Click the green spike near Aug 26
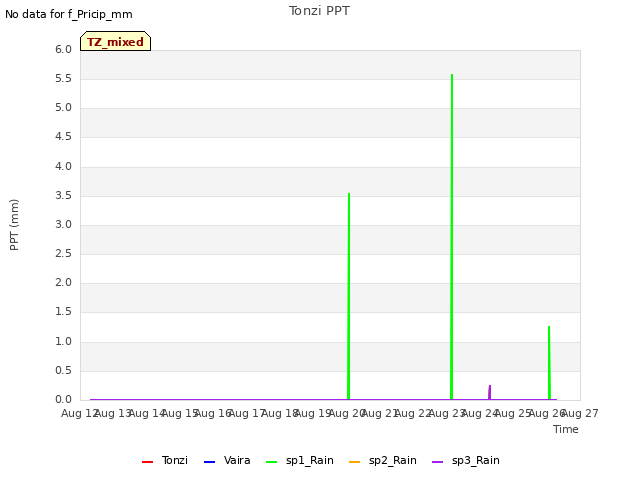 tap(549, 362)
